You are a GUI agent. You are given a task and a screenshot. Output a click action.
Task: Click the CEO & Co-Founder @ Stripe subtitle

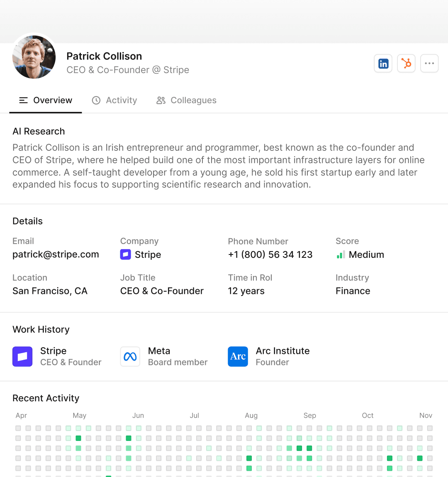point(128,70)
